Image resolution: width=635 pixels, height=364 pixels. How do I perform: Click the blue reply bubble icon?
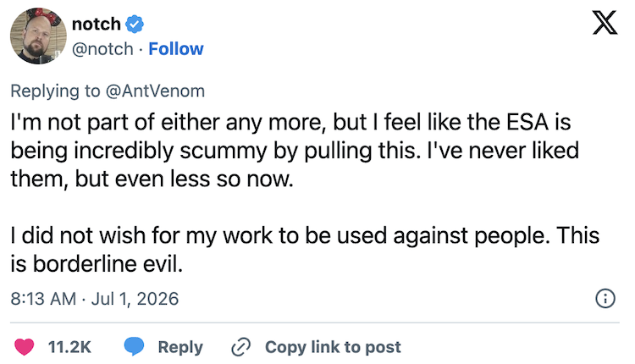pyautogui.click(x=134, y=346)
